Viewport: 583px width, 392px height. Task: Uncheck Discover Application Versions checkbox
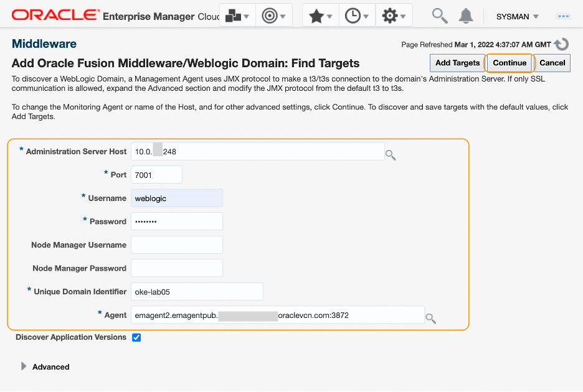click(x=136, y=337)
